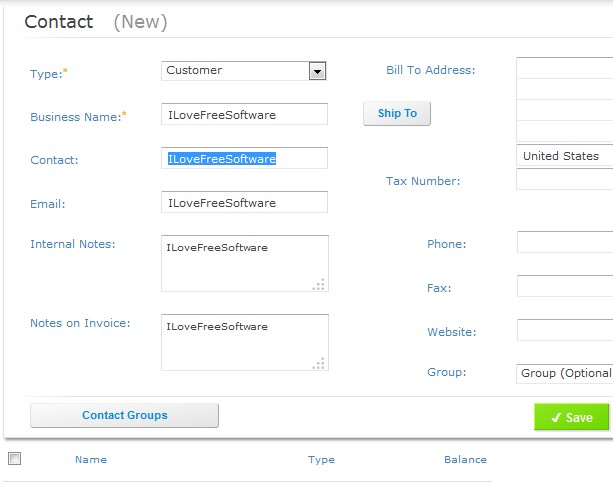This screenshot has height=486, width=613.
Task: Click the fourth Bill To Address line
Action: [x=565, y=131]
